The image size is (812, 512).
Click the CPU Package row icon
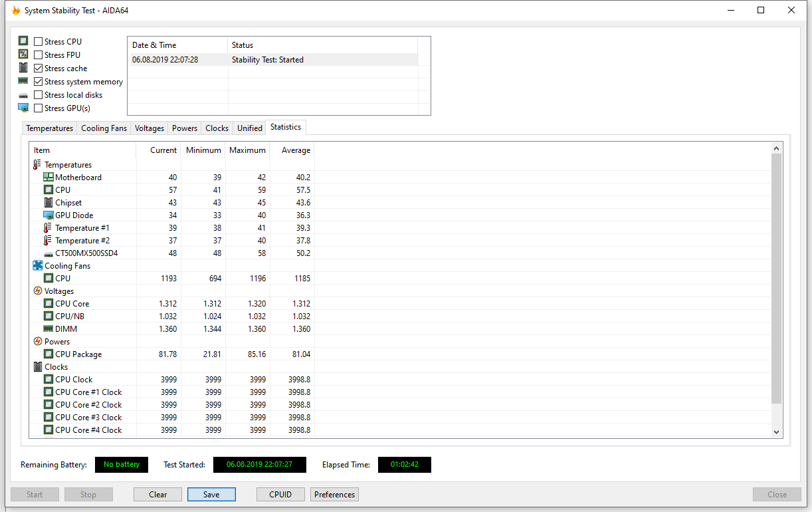[48, 354]
